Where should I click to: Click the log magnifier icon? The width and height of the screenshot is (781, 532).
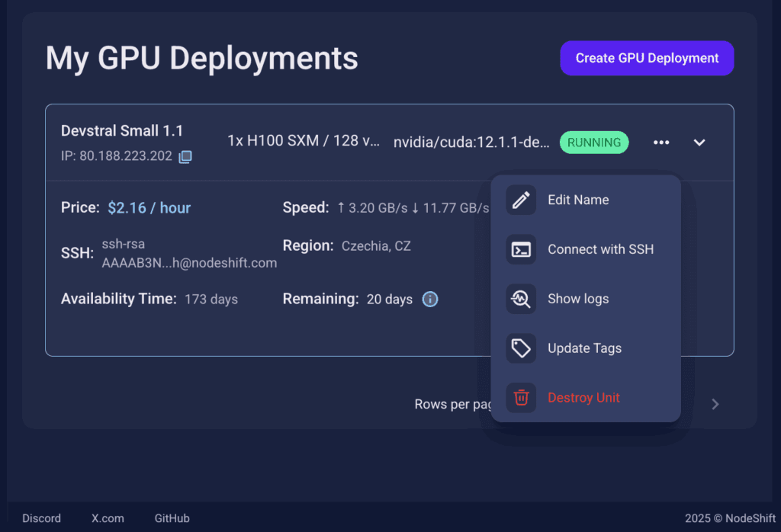[521, 299]
